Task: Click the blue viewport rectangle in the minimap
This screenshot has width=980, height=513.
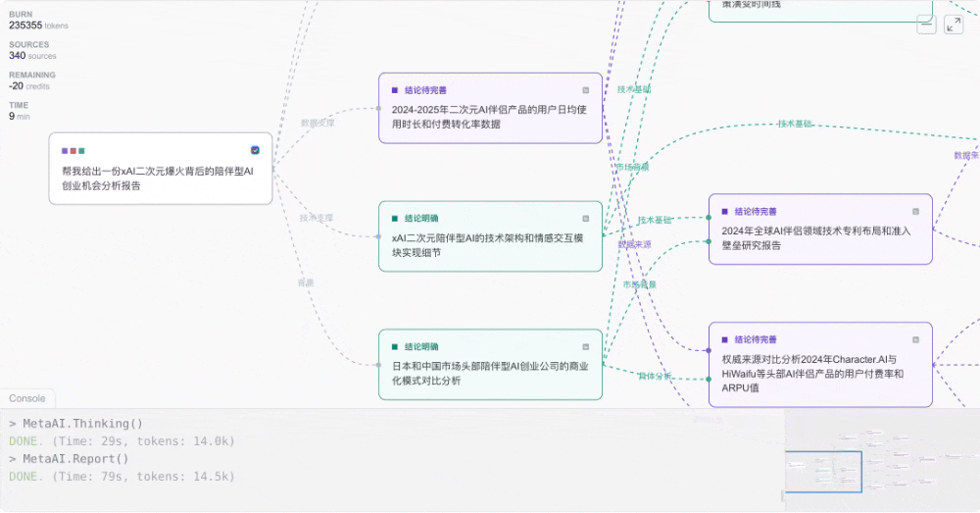Action: [824, 472]
